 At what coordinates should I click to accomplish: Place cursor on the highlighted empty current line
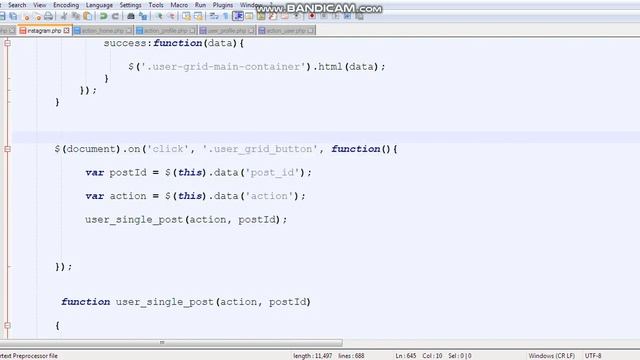(x=326, y=137)
